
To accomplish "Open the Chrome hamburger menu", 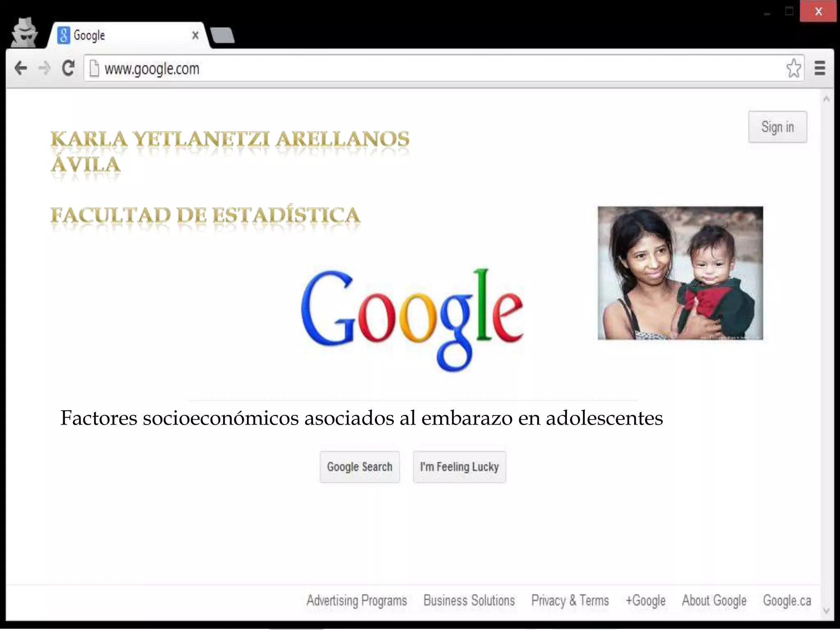I will pos(819,68).
